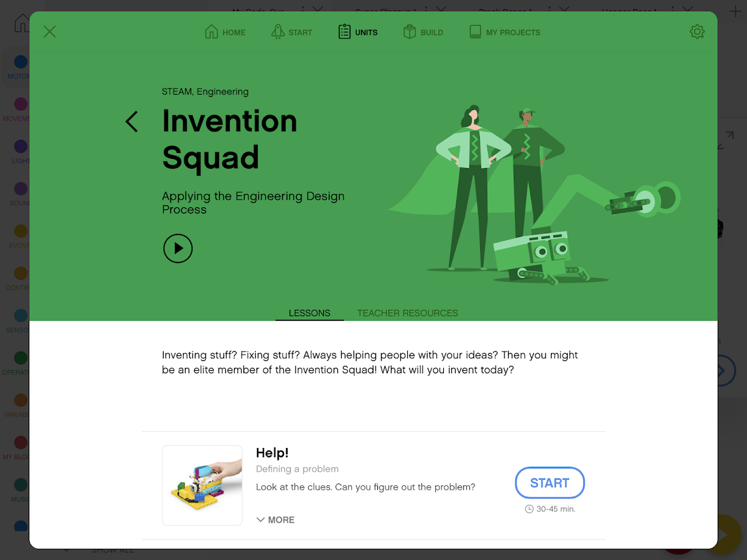Screen dimensions: 747x560
Task: Select the yellow Events palette dot
Action: pyautogui.click(x=21, y=231)
